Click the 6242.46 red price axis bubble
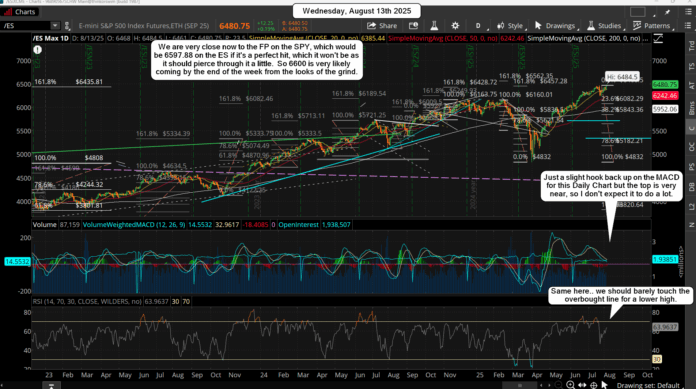Image resolution: width=696 pixels, height=389 pixels. pos(665,95)
